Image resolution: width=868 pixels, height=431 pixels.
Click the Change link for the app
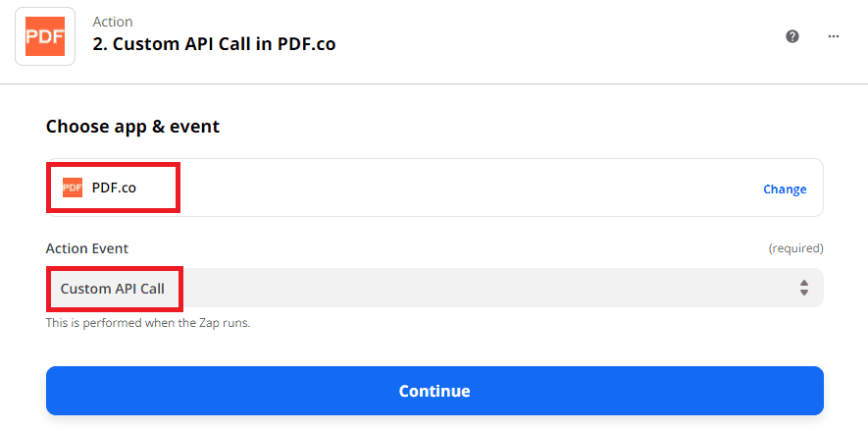click(785, 189)
